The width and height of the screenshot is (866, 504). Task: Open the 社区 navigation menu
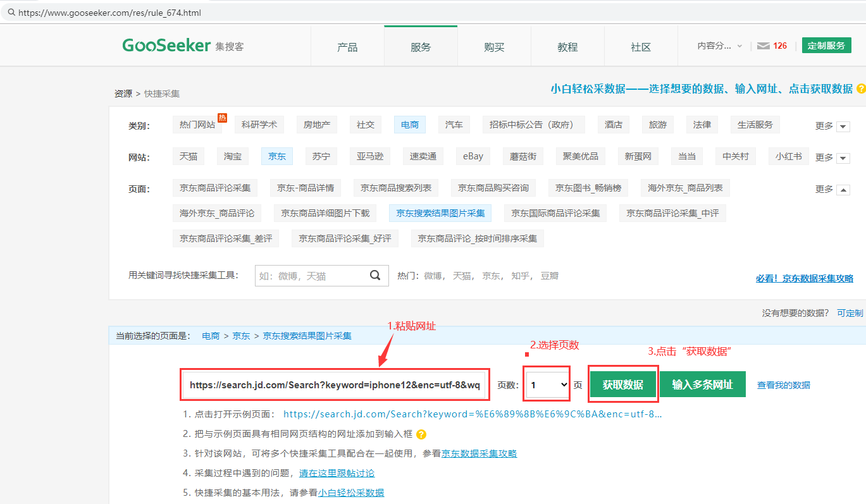[x=641, y=47]
